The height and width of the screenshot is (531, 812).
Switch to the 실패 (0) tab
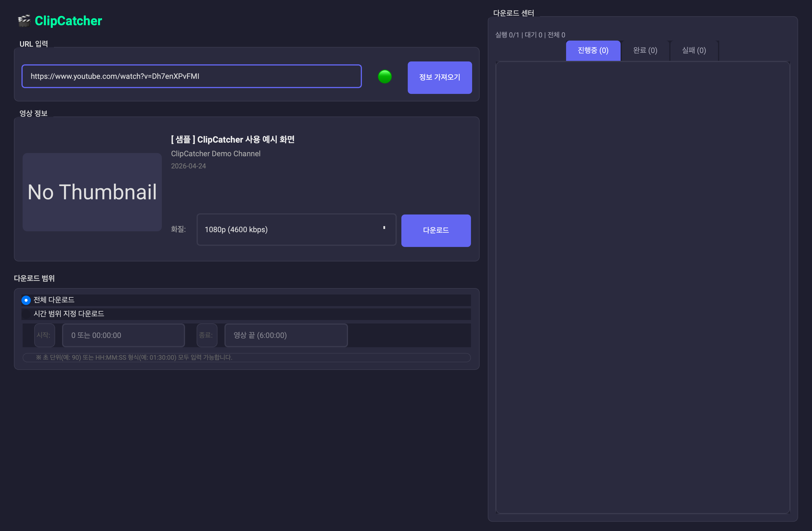pos(694,50)
